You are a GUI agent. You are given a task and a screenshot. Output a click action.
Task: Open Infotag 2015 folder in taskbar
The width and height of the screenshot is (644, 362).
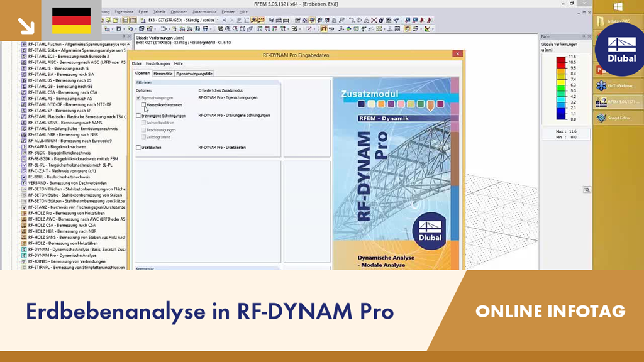(618, 21)
